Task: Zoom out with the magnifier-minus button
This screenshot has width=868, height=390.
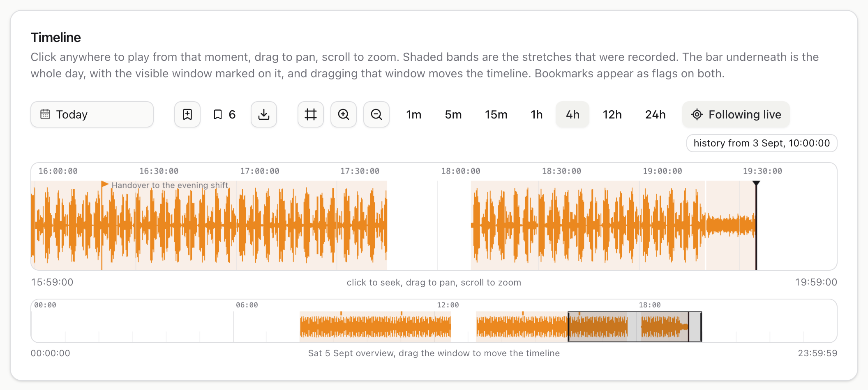Action: click(x=376, y=114)
